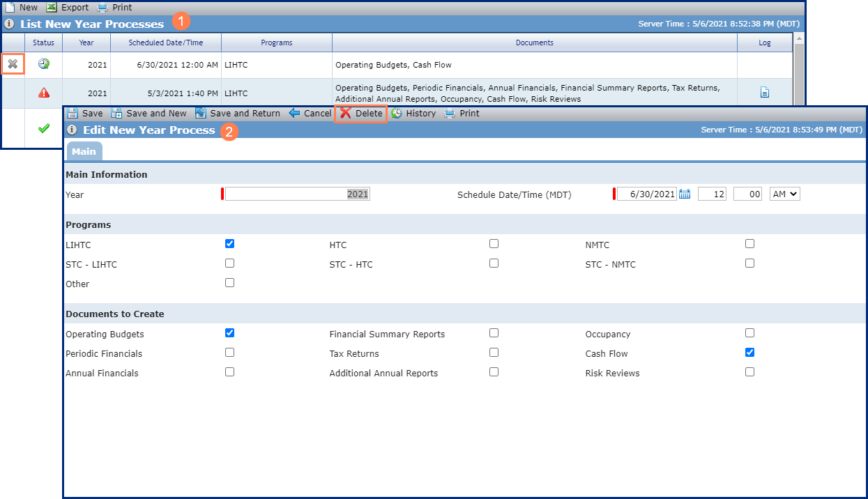Click the Excel Export icon

pos(52,7)
